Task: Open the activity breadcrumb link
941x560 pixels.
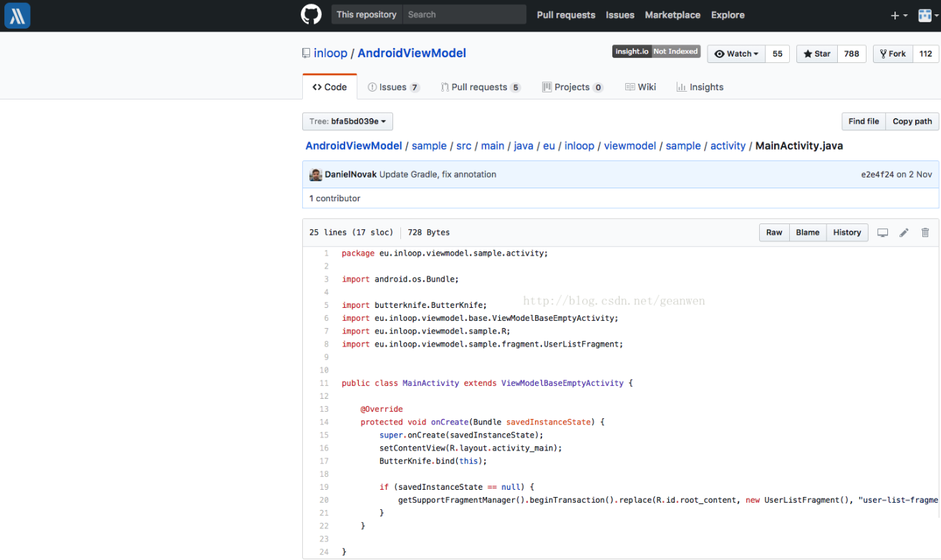Action: 728,146
